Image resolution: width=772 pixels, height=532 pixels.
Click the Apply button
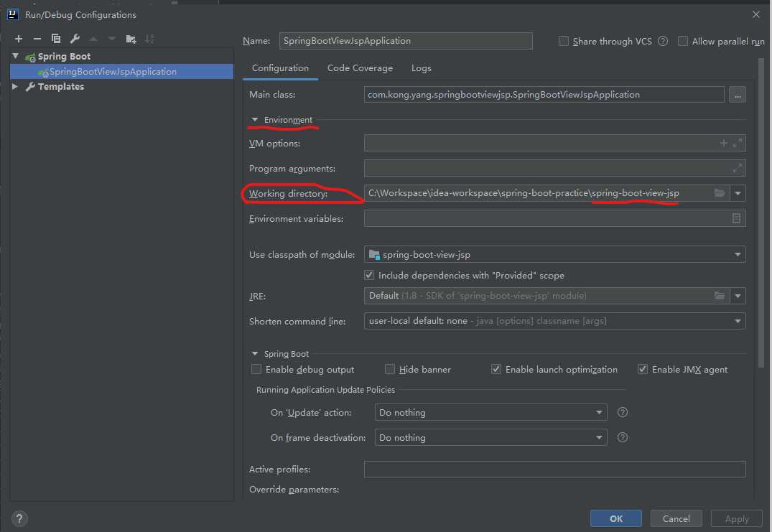737,518
